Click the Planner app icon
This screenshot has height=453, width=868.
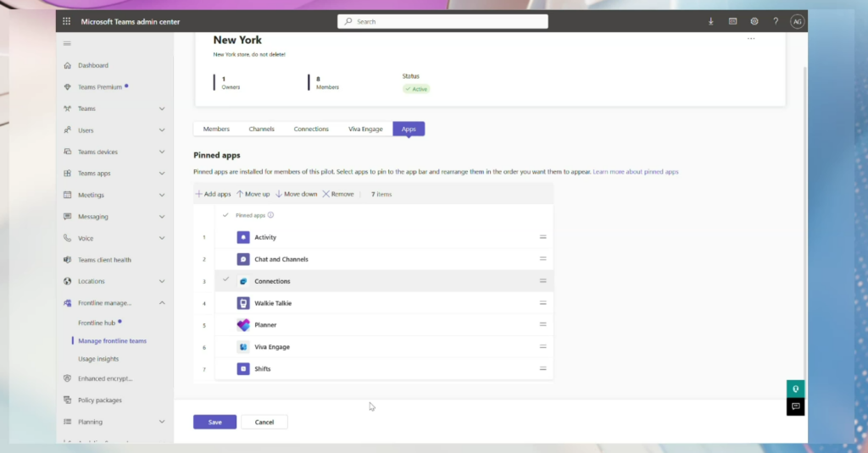243,324
